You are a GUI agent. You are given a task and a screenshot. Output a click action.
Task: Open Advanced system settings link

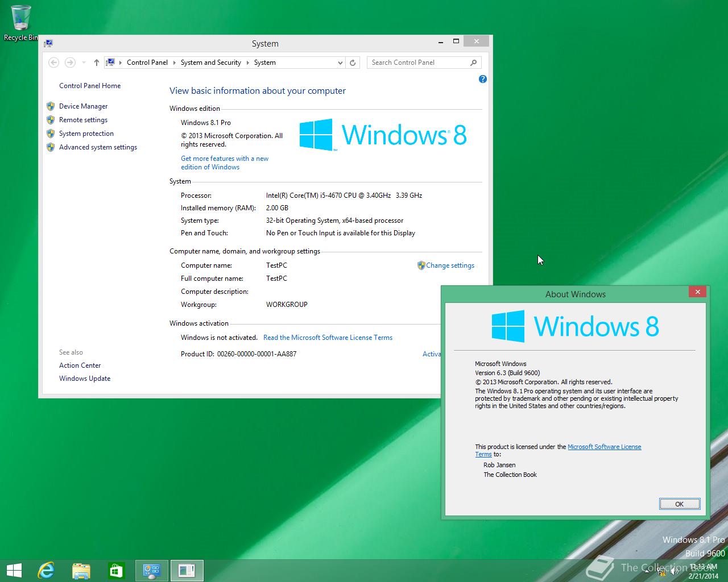point(98,147)
